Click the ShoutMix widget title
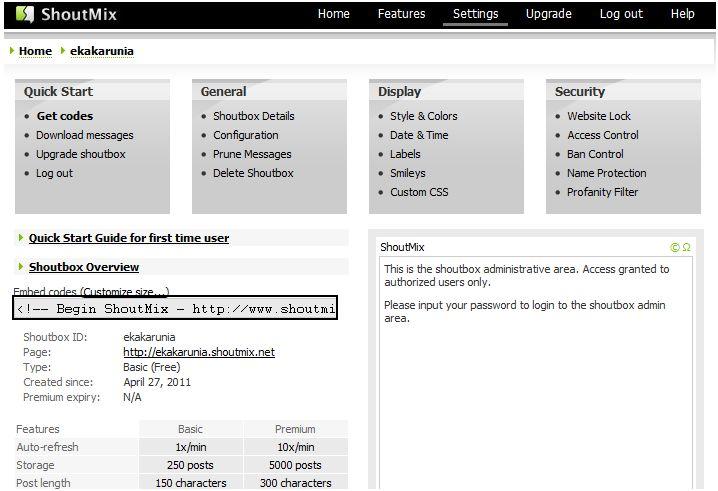 click(x=402, y=247)
